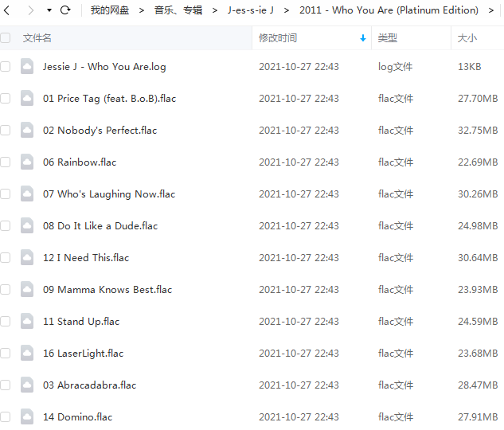Toggle sort arrow on 修改时间 column
Screen dimensions: 504x430
(x=363, y=38)
